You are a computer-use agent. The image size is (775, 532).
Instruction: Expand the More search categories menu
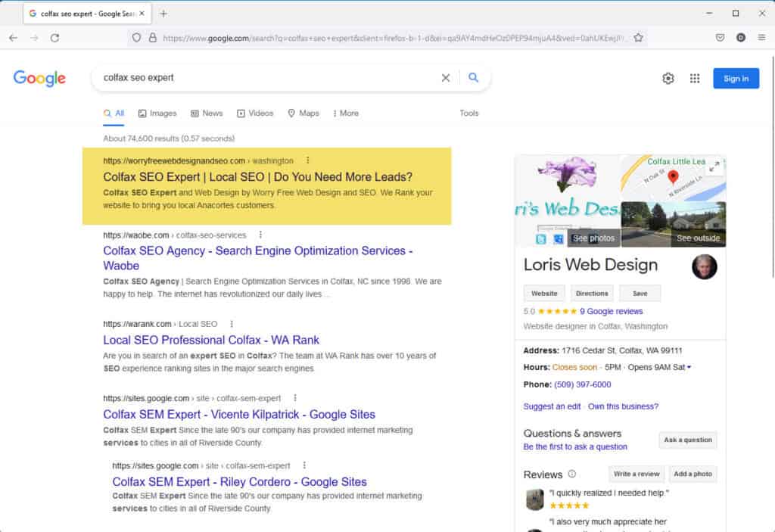(346, 114)
